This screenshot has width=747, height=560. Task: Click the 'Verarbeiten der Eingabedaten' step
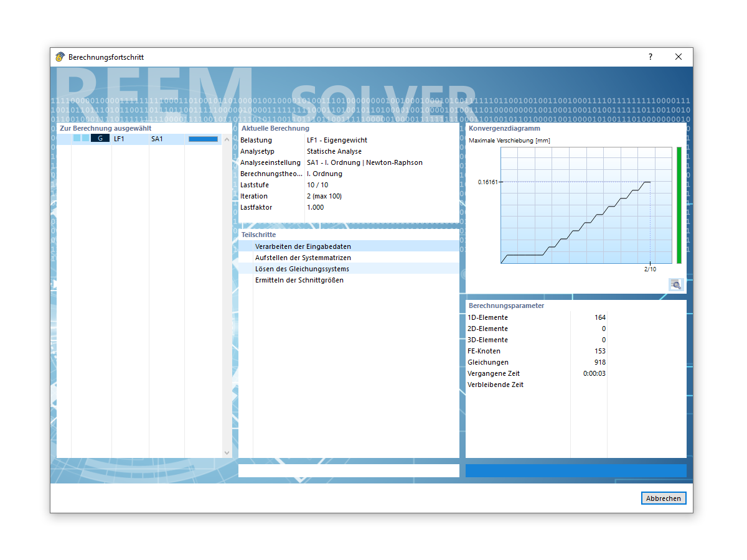pyautogui.click(x=303, y=246)
